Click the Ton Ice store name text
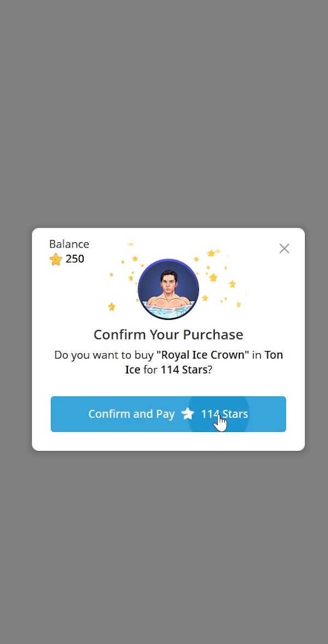 coord(274,354)
